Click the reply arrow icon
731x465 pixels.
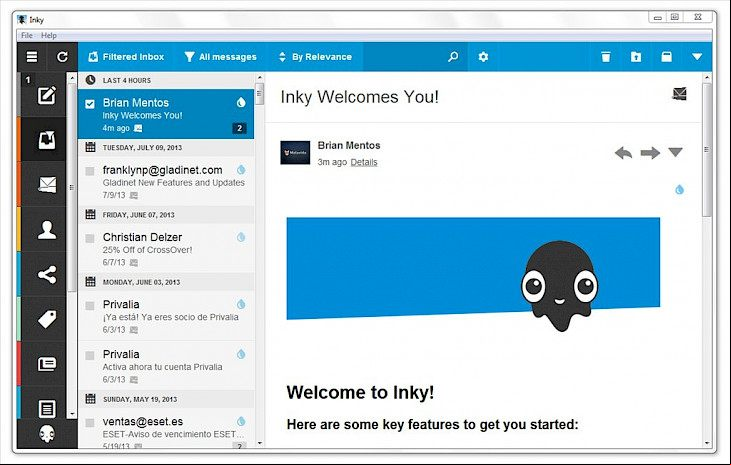point(623,153)
